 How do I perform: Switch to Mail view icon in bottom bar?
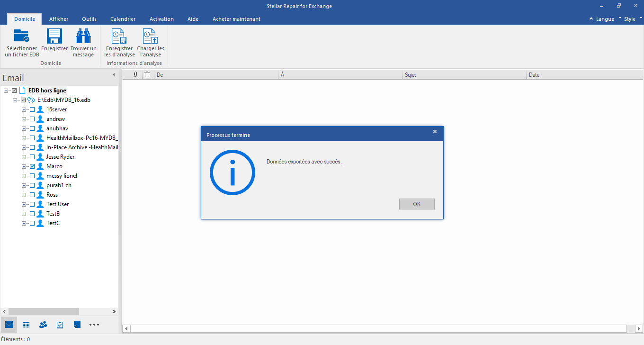tap(9, 325)
